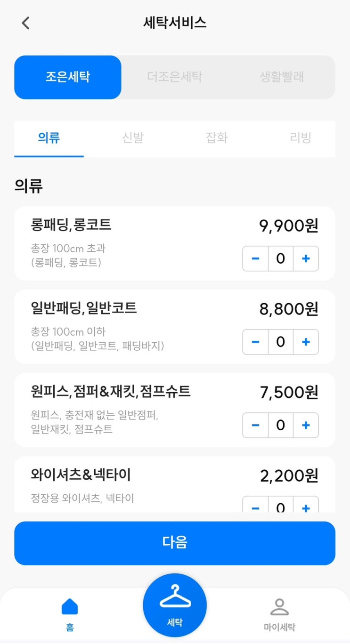Switch to 생활빨래 service option
350x644 pixels.
coord(282,77)
